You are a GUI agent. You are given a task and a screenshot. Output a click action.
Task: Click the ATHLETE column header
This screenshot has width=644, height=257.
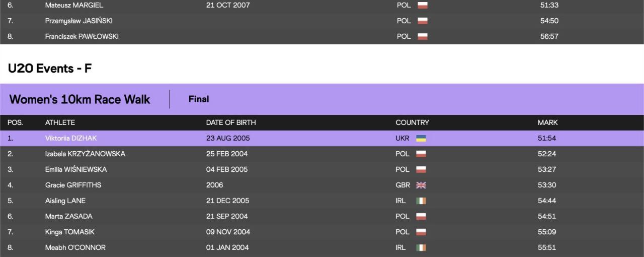click(60, 122)
